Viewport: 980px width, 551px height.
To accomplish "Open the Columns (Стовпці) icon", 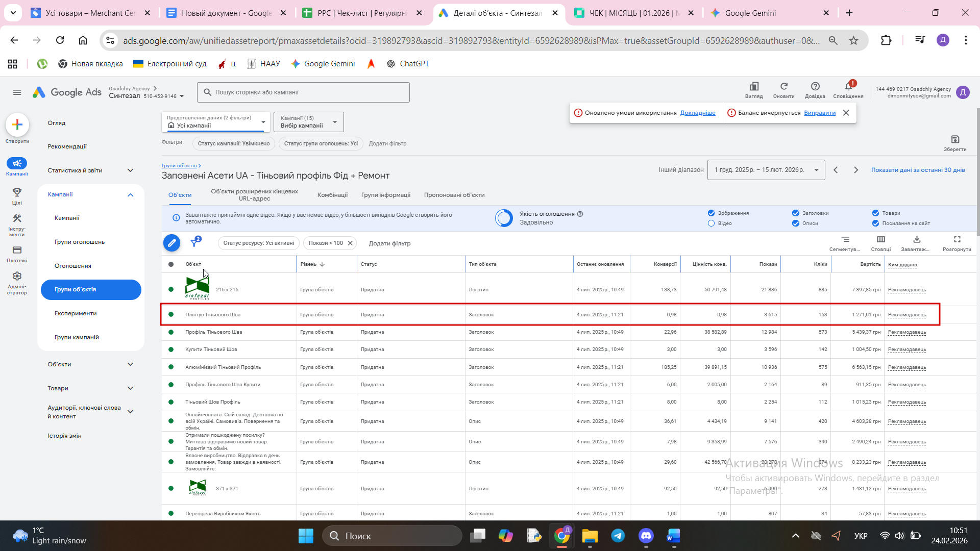I will 880,240.
